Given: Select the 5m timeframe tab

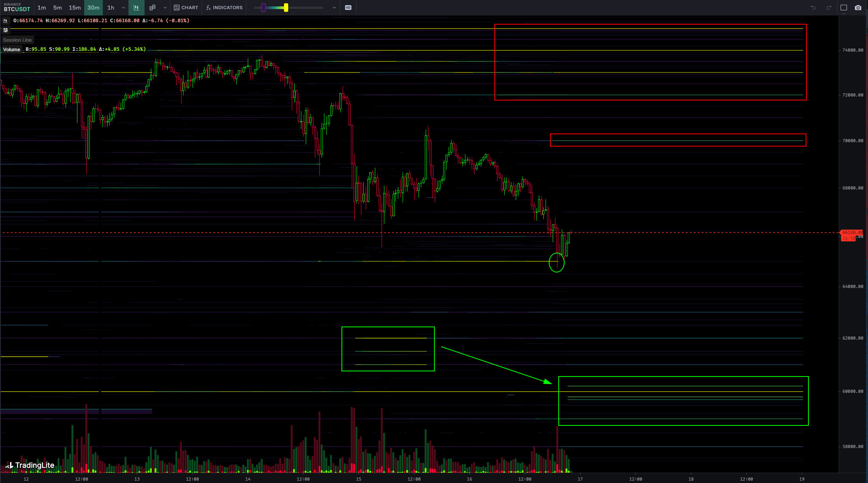Looking at the screenshot, I should point(56,7).
